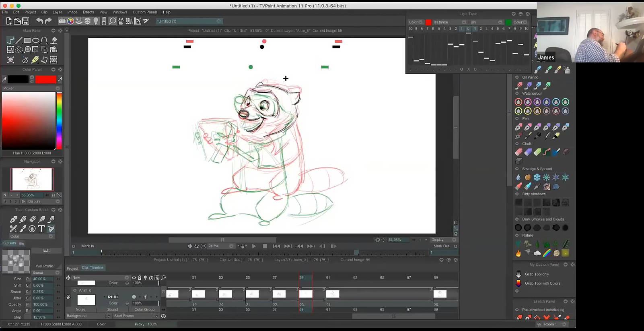
Task: Click the Edit button for custom brush
Action: click(46, 250)
